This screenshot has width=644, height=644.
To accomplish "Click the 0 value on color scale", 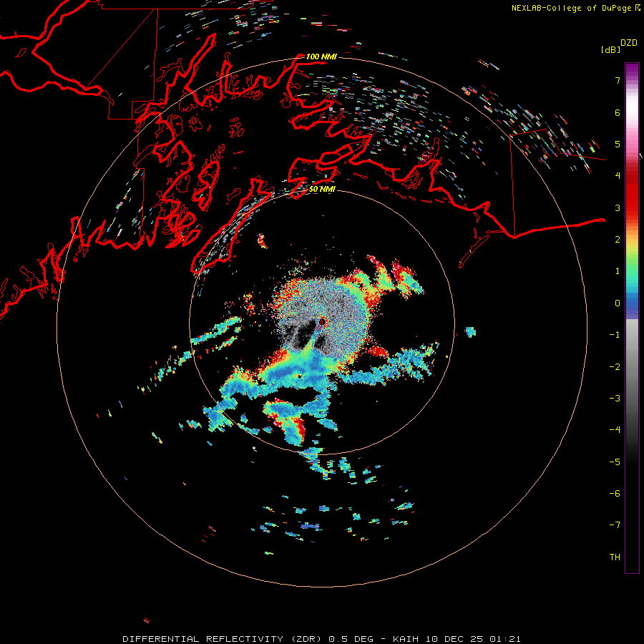I will [618, 303].
